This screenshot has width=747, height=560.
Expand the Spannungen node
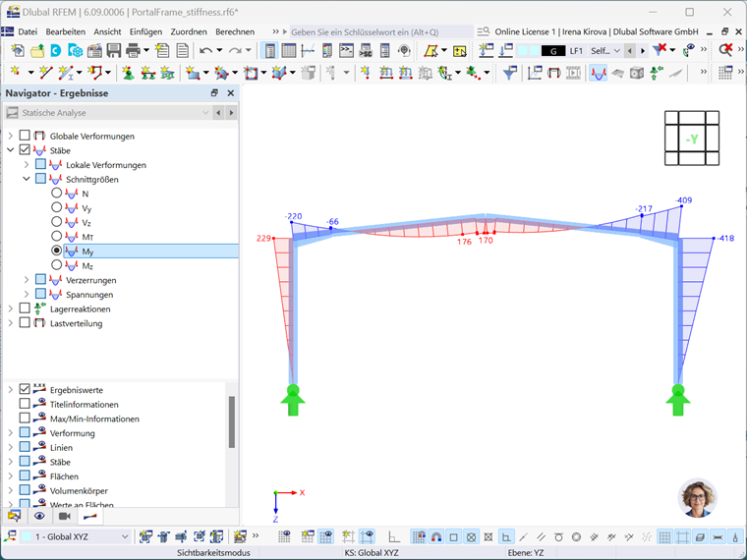27,295
